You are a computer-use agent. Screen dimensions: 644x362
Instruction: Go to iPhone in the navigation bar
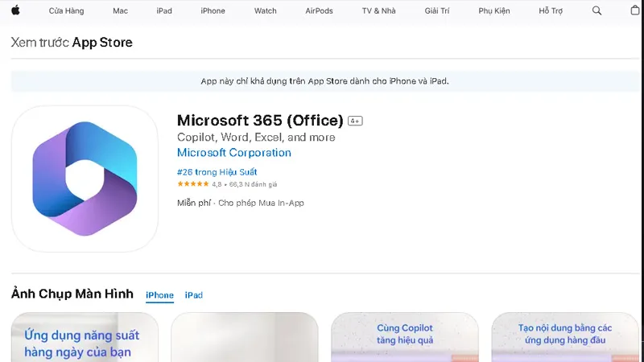point(213,11)
